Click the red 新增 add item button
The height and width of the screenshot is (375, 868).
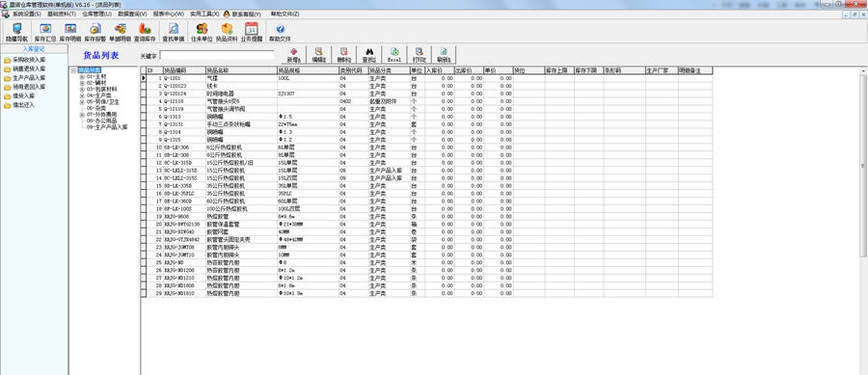pos(294,55)
